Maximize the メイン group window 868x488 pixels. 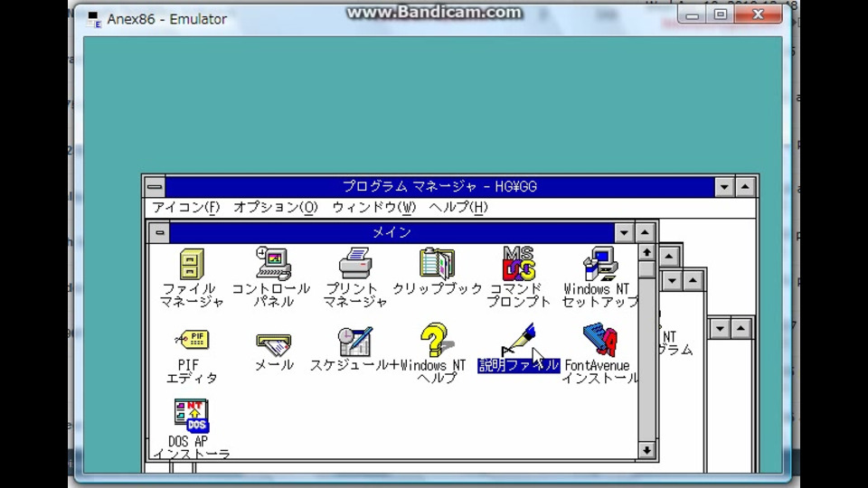(645, 233)
